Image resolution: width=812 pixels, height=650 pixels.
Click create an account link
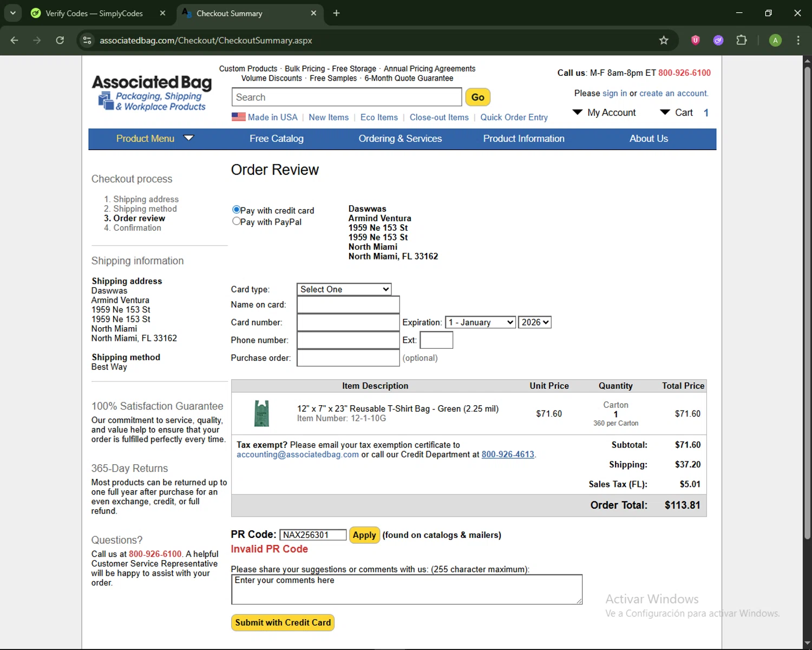click(673, 93)
